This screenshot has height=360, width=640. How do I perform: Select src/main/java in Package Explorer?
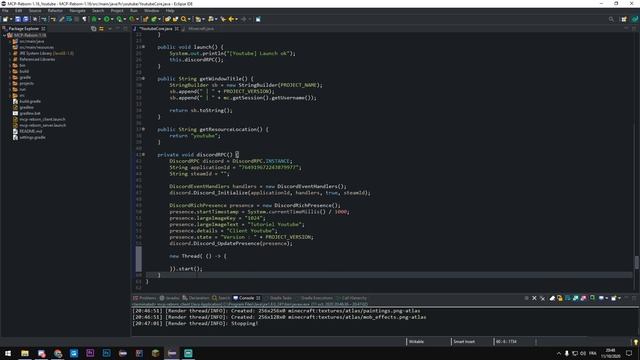(31, 41)
